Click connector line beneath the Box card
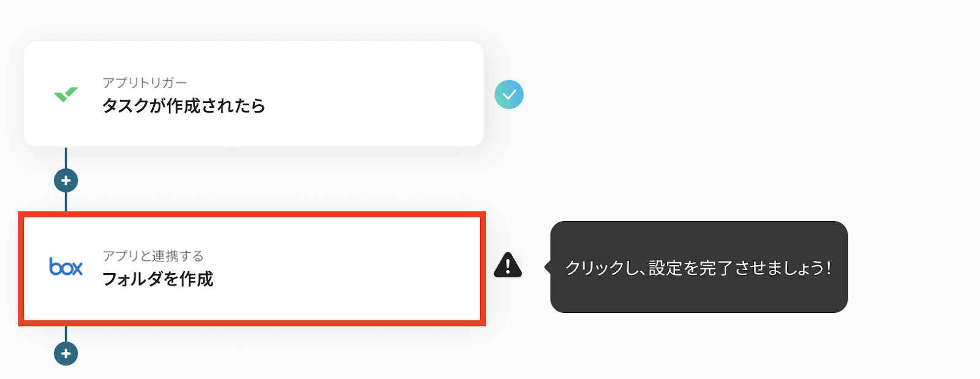 (x=66, y=334)
